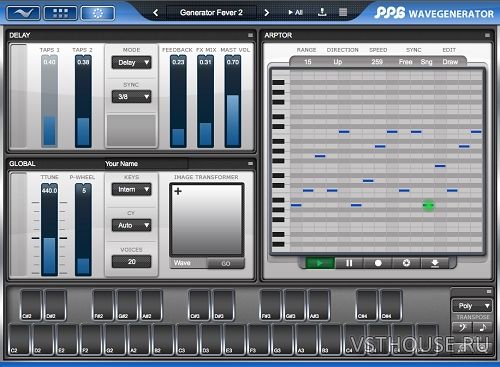Click the Image Transformer drop area

207,220
